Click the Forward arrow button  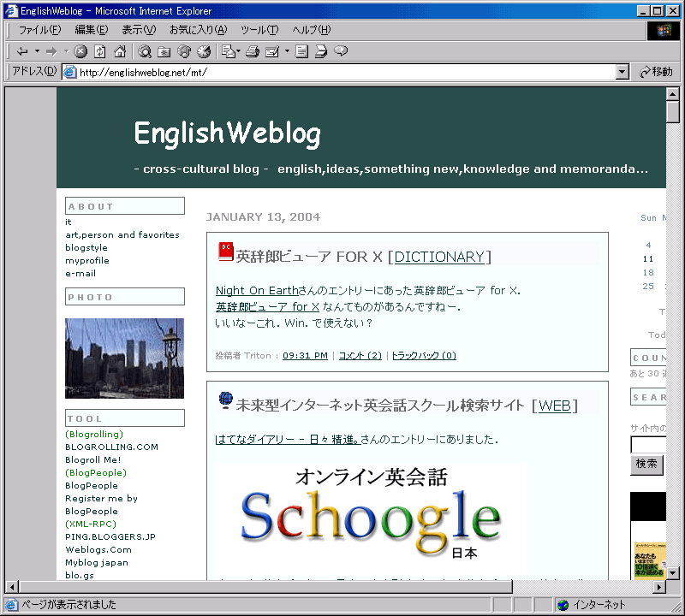(x=51, y=51)
